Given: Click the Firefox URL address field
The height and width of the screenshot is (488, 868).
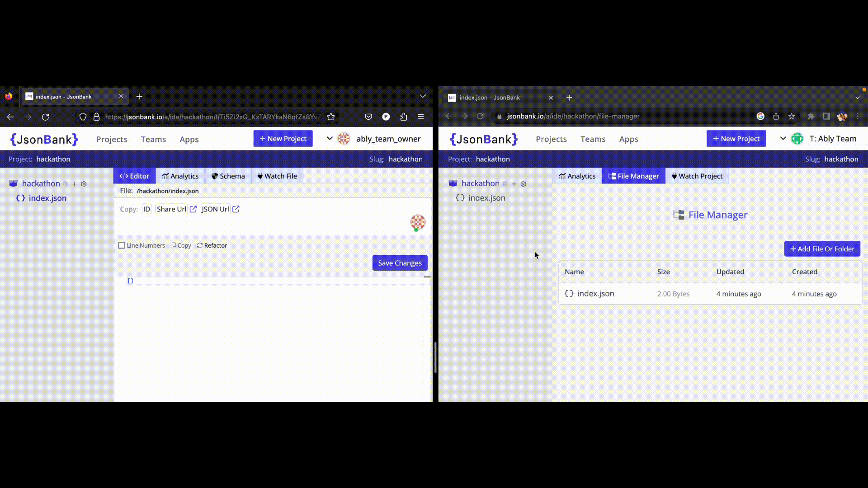Looking at the screenshot, I should click(212, 117).
